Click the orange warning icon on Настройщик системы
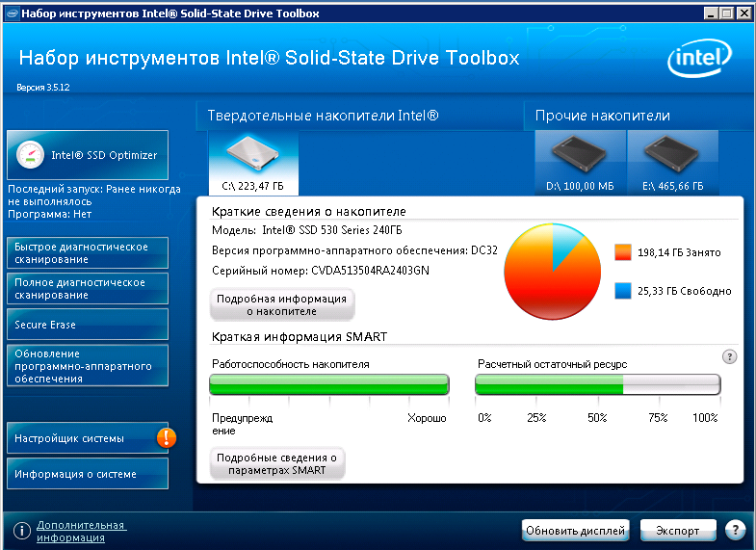The width and height of the screenshot is (756, 550). (x=167, y=437)
